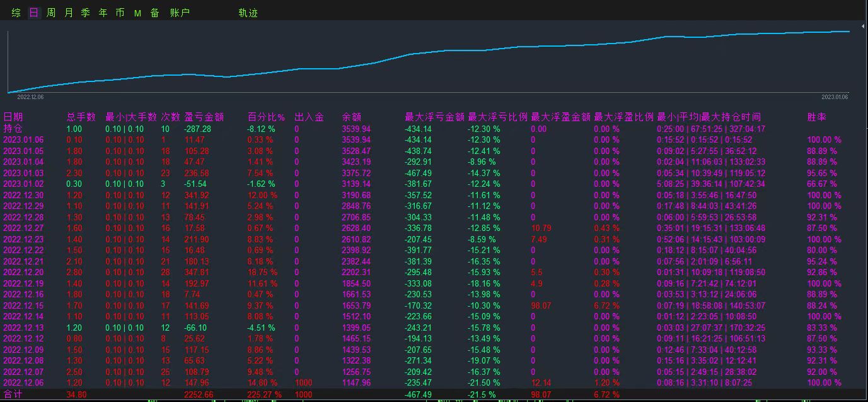Click max floating profit 98.07 in 2022.12.15 row
Image resolution: width=868 pixels, height=402 pixels.
click(541, 305)
